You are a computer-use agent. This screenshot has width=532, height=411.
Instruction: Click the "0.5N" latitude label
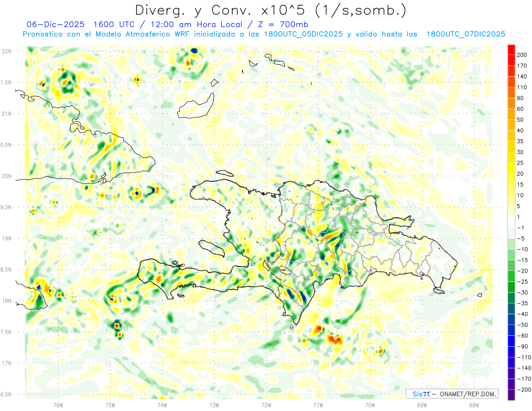point(6,145)
